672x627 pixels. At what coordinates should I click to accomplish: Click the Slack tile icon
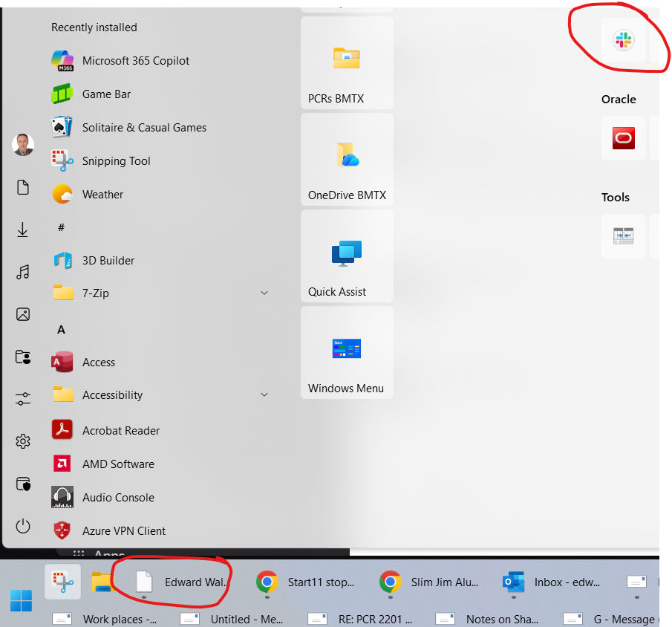[623, 40]
